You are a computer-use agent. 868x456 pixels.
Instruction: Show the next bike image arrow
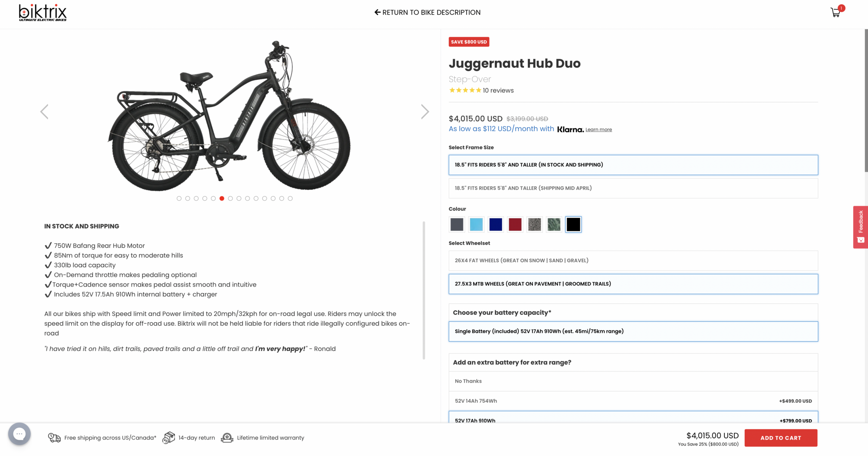425,112
